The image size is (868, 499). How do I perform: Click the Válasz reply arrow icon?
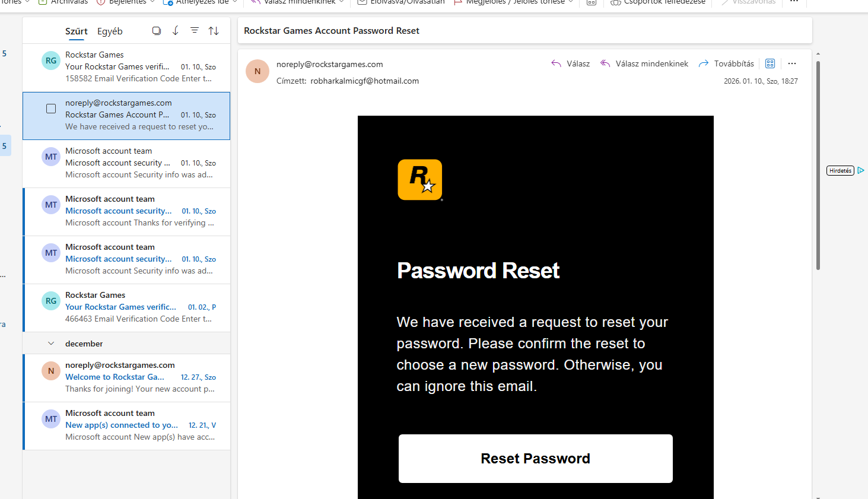(x=556, y=63)
